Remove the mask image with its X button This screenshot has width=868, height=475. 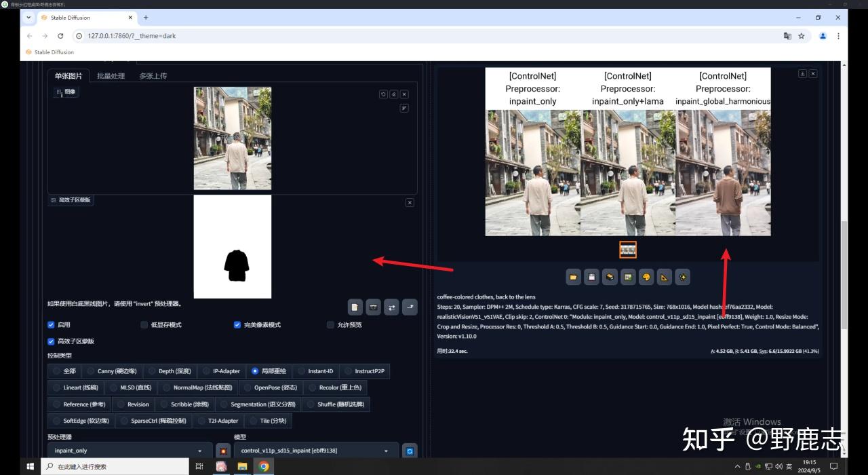[409, 203]
